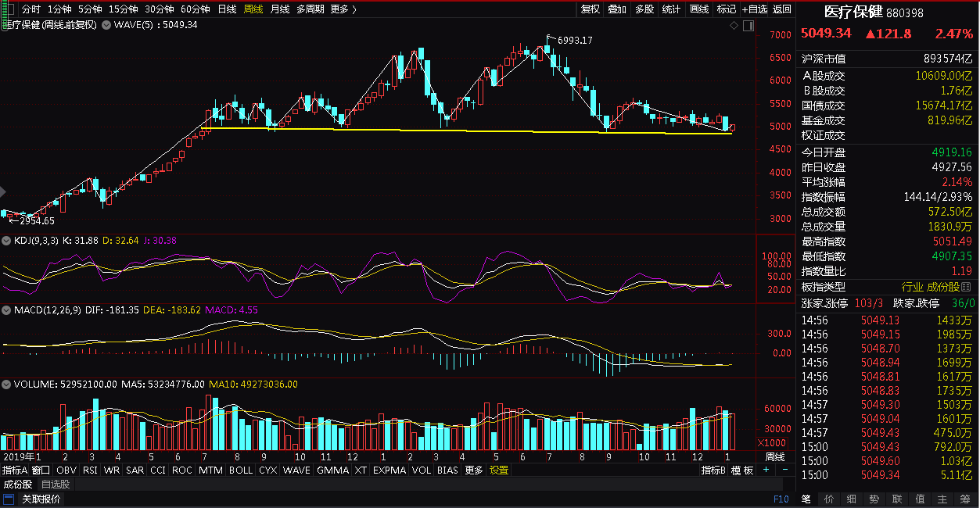
Task: Select the 周线 weekly chart tab
Action: (x=253, y=9)
